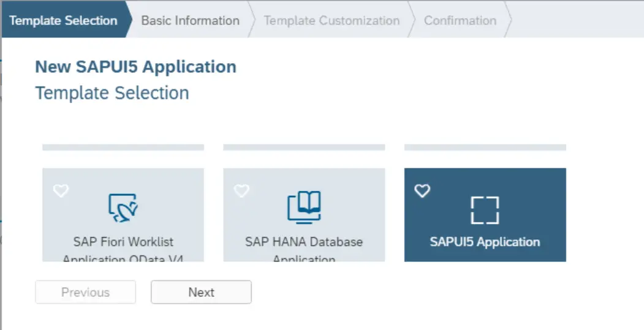This screenshot has width=644, height=330.
Task: Click the SAPUI5 Application square-bracket icon
Action: coord(485,210)
